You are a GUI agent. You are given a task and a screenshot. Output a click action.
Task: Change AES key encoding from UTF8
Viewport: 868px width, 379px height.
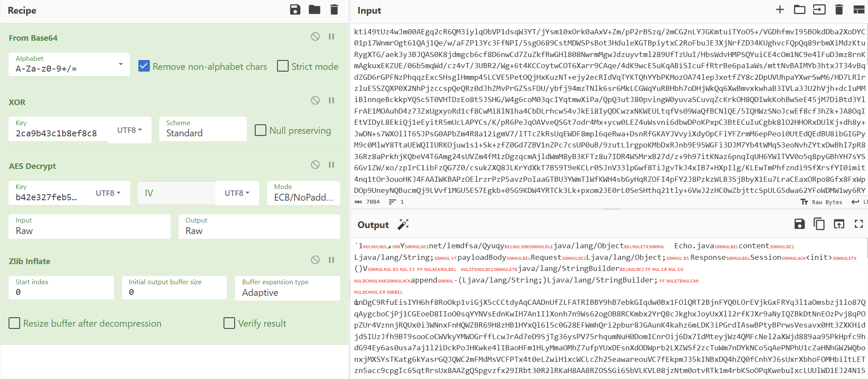click(x=108, y=193)
